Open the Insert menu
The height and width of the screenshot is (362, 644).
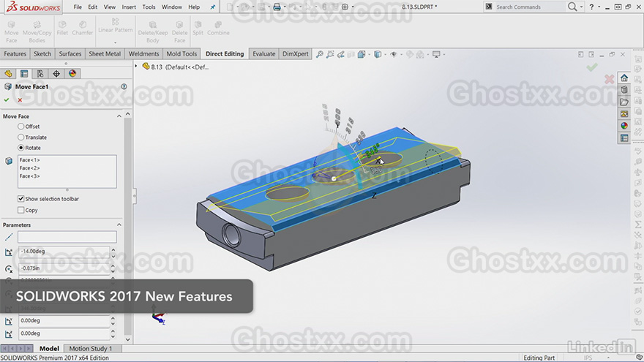pyautogui.click(x=129, y=7)
